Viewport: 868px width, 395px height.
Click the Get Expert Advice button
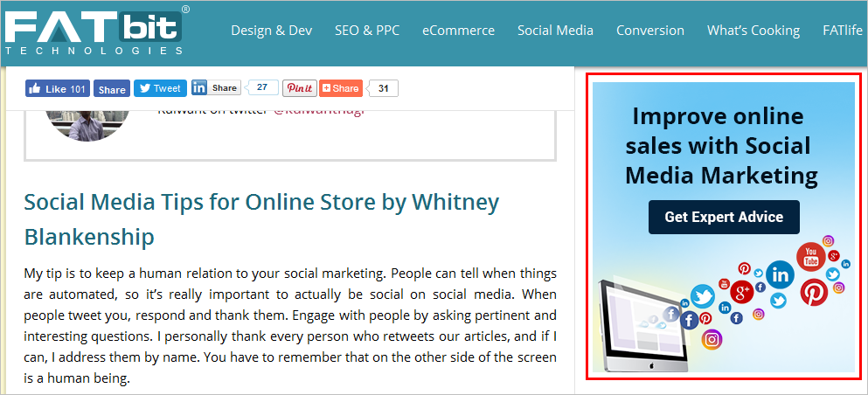click(x=724, y=217)
